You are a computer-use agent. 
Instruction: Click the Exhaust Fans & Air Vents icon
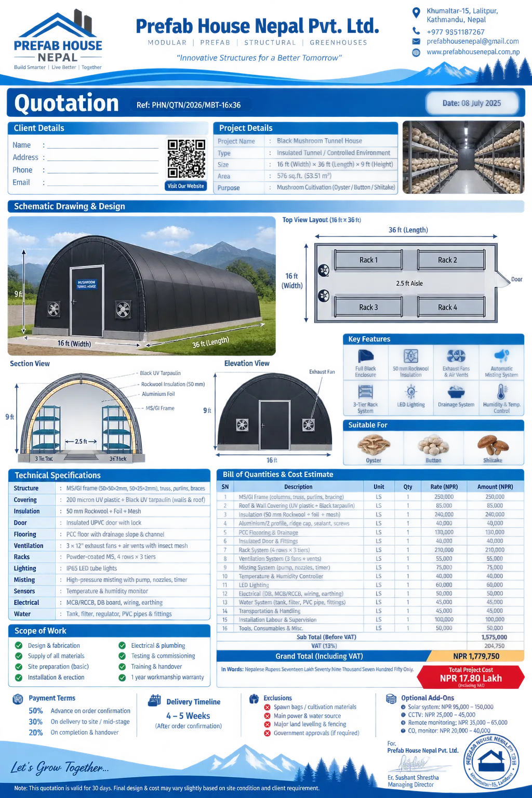[456, 356]
